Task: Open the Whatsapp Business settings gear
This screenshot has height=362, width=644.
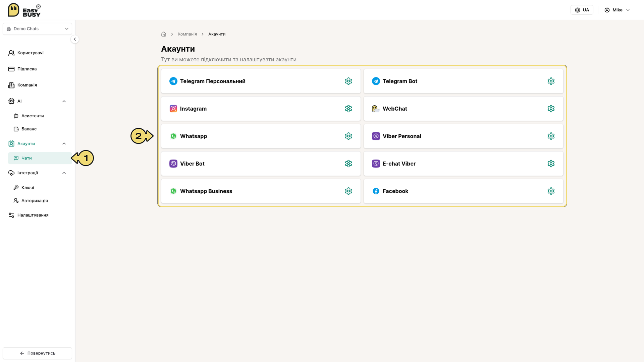Action: tap(348, 191)
